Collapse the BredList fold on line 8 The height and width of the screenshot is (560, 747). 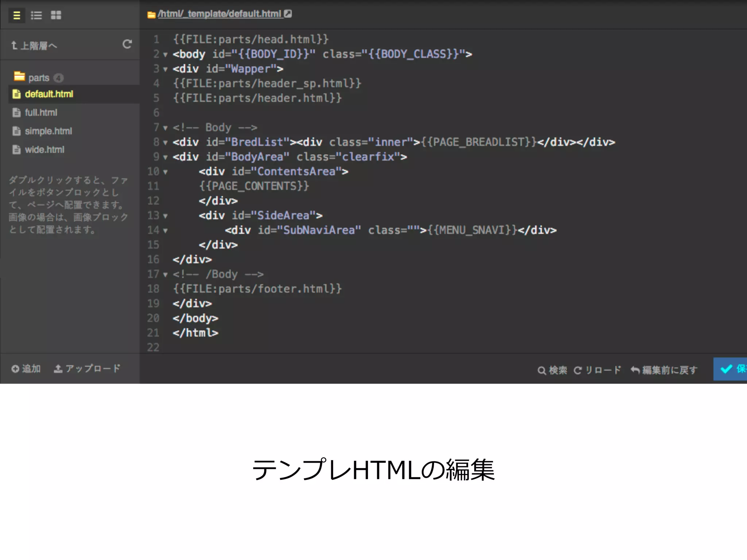[x=165, y=143]
